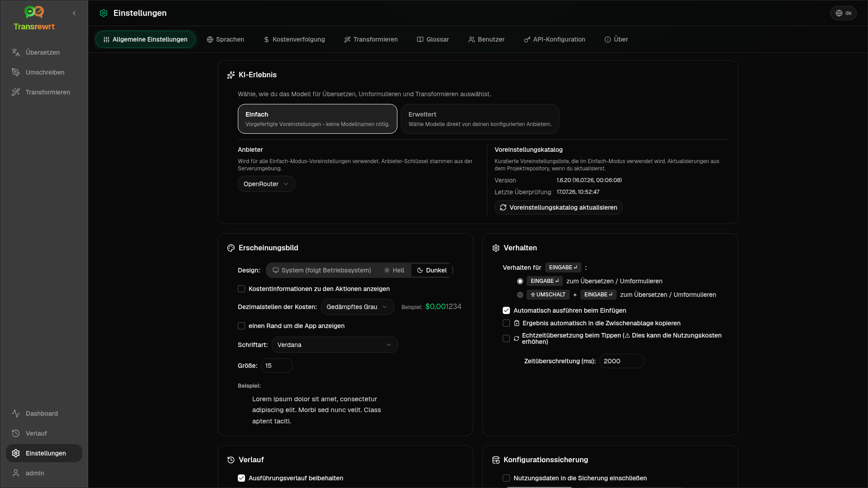The image size is (868, 488).
Task: Click the dollar icon on Kostenverfolgung tab
Action: (266, 40)
